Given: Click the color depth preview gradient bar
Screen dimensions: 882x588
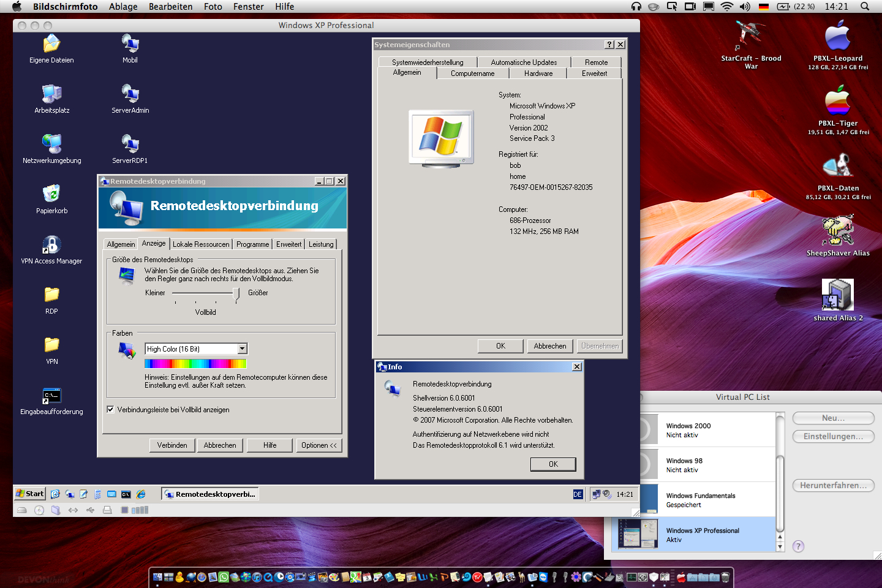Looking at the screenshot, I should (195, 364).
